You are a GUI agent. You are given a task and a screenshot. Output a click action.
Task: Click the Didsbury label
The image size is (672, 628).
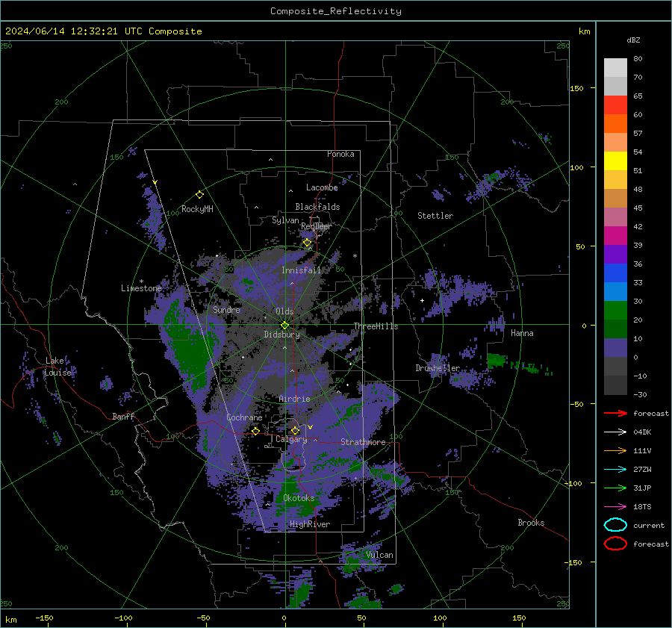click(x=281, y=335)
